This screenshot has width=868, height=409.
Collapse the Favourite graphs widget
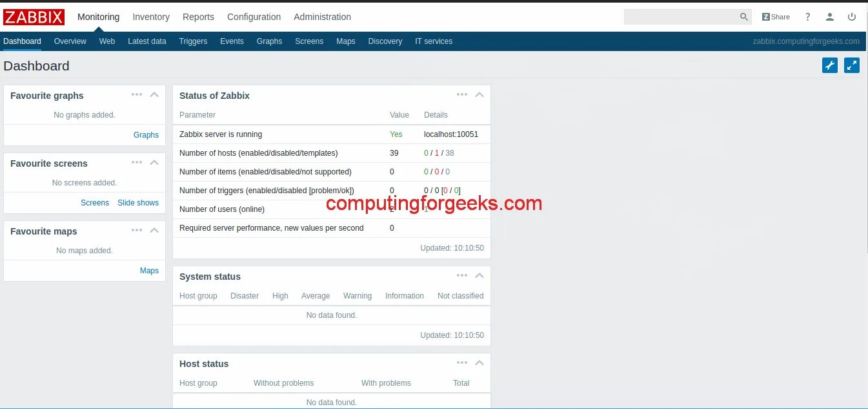coord(154,94)
